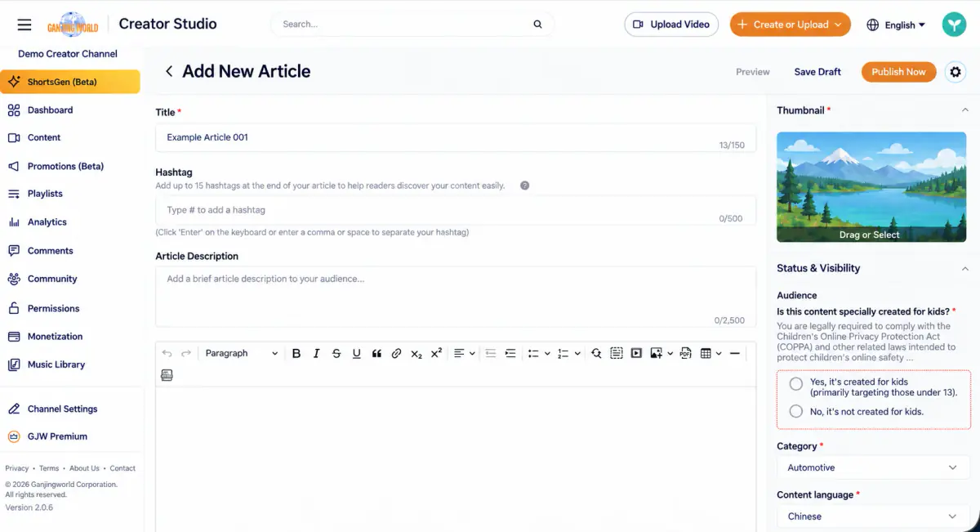The image size is (980, 532).
Task: Select No, it's not created for kids
Action: (x=796, y=411)
